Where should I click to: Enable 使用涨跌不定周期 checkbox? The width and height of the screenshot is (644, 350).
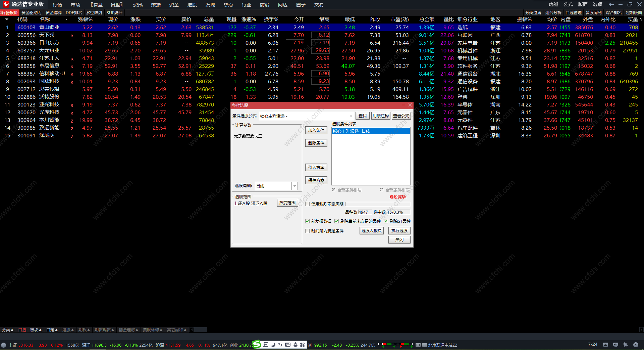pyautogui.click(x=307, y=204)
